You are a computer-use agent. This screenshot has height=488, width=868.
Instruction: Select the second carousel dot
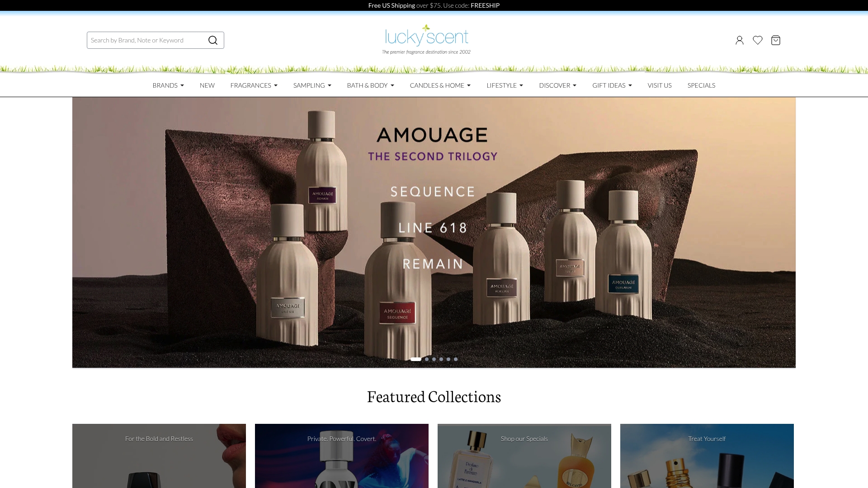click(x=426, y=359)
